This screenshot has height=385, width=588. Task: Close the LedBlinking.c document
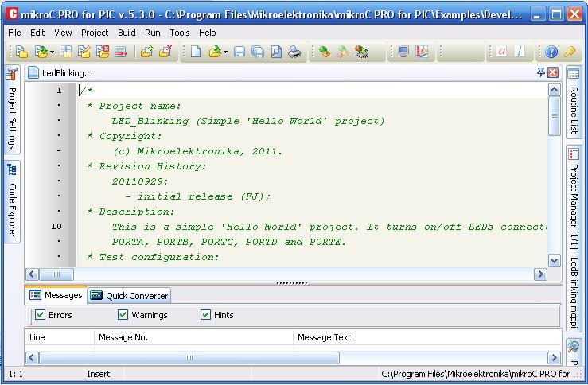coord(553,72)
